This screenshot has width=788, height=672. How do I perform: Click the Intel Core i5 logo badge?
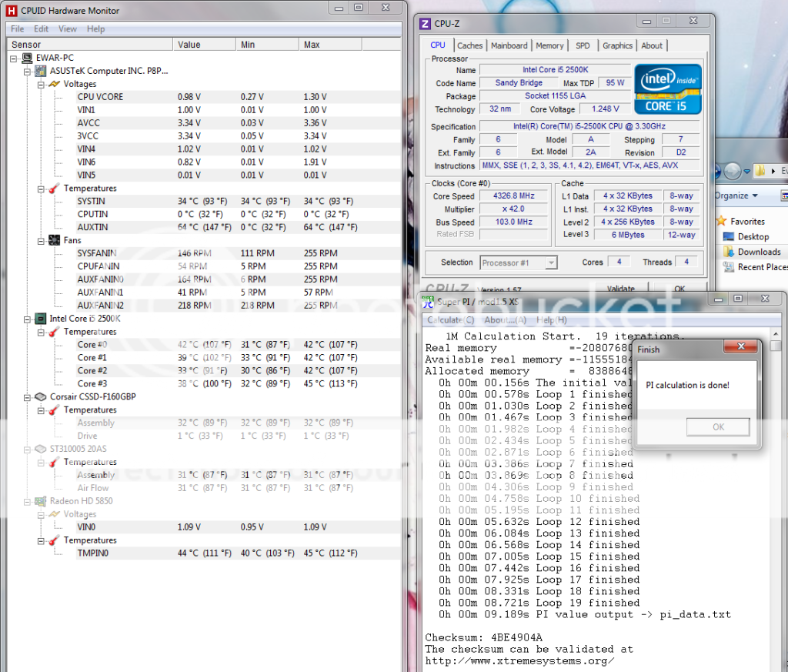(667, 89)
